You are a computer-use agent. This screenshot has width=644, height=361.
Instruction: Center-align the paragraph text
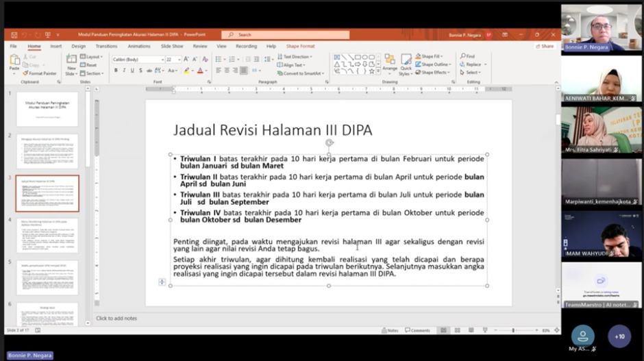click(227, 71)
